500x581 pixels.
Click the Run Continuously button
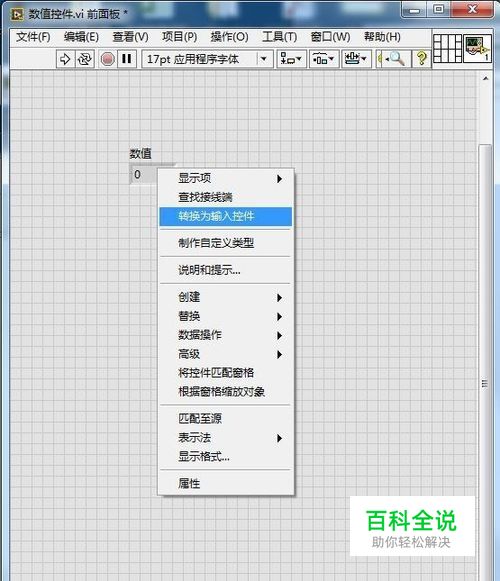[85, 59]
